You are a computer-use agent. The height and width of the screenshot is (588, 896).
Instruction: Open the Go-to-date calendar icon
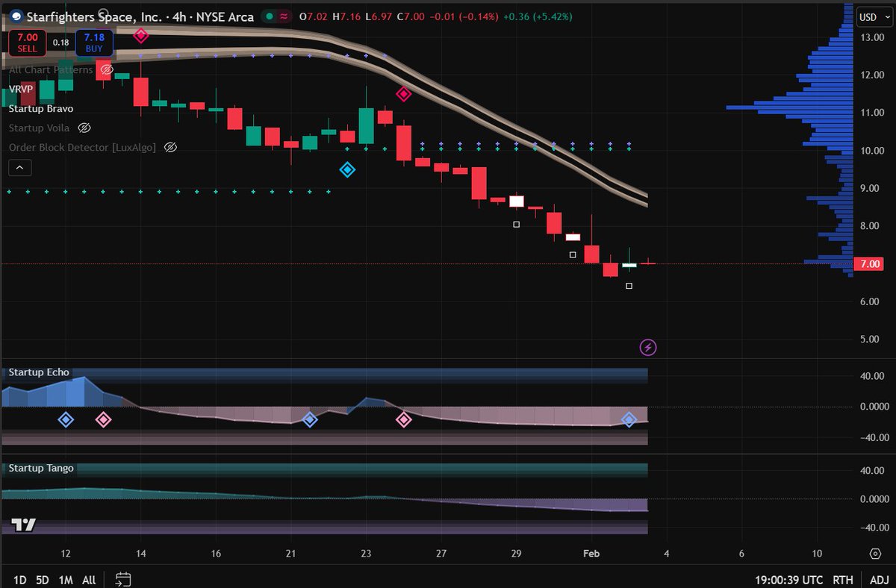(123, 579)
